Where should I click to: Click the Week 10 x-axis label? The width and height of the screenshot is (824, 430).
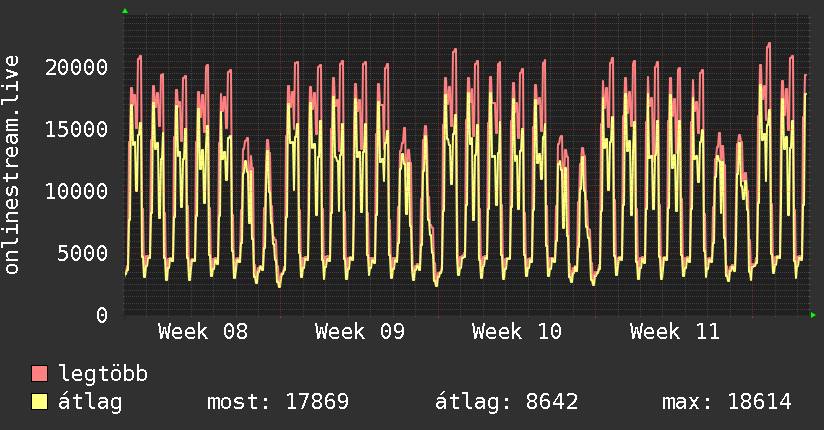coord(517,332)
